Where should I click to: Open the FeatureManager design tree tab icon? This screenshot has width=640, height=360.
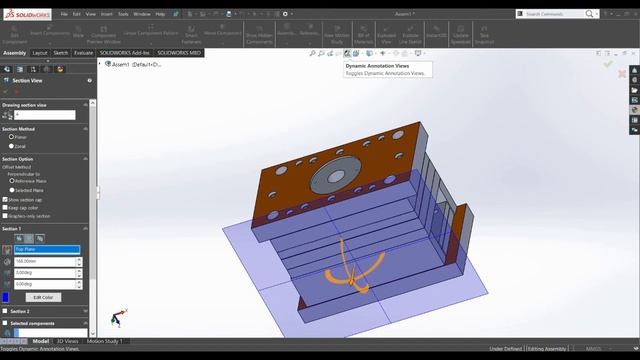coord(7,69)
